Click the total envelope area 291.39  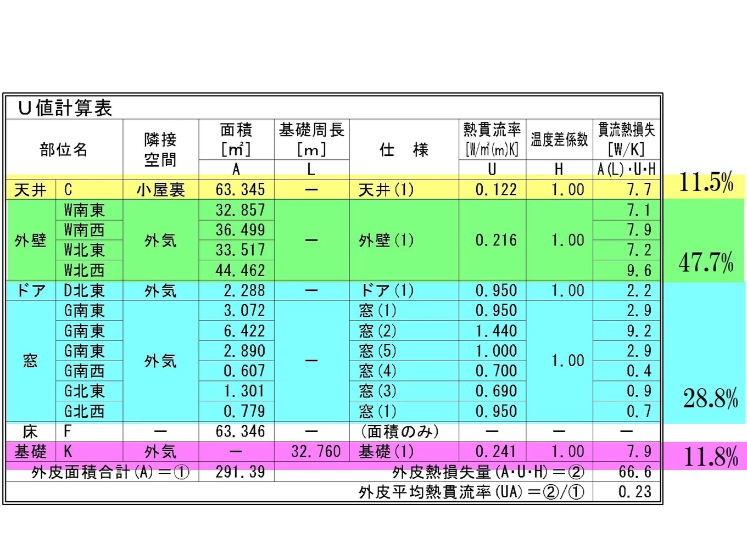tap(240, 472)
